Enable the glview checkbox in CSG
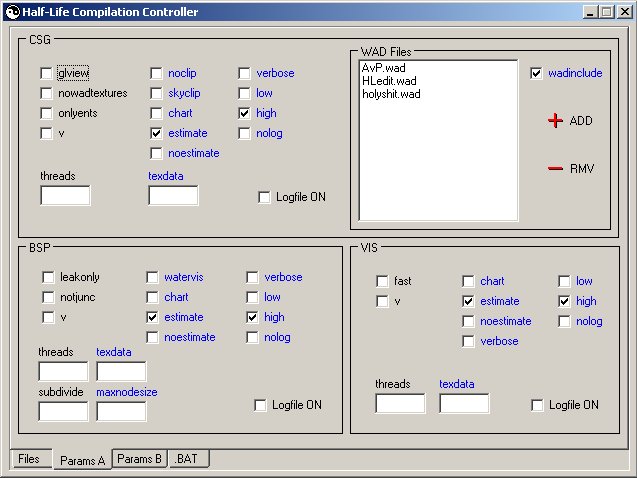 47,73
